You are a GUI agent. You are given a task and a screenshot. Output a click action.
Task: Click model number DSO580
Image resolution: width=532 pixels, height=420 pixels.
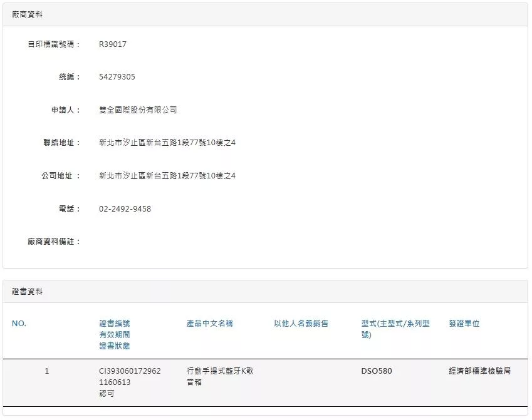point(377,371)
